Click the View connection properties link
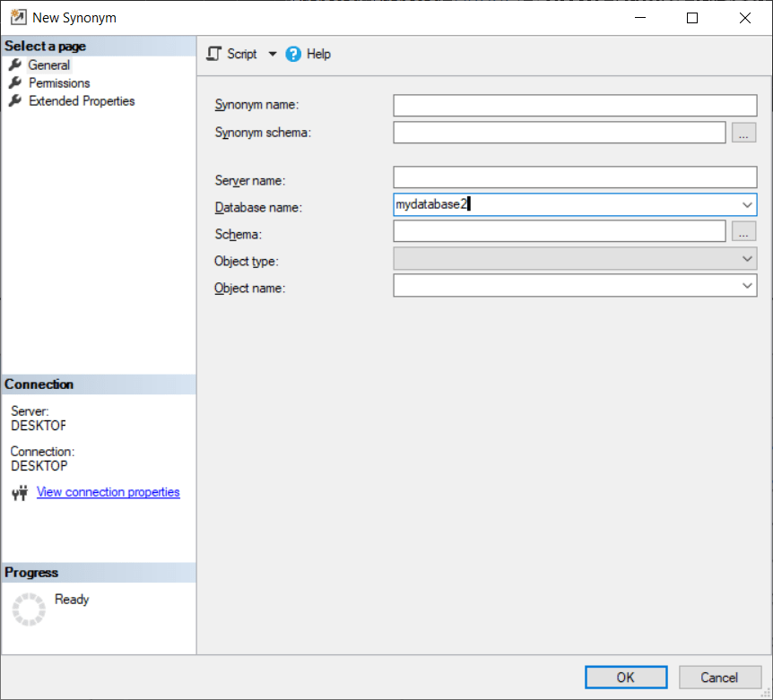Screen dimensions: 773x700 108,492
